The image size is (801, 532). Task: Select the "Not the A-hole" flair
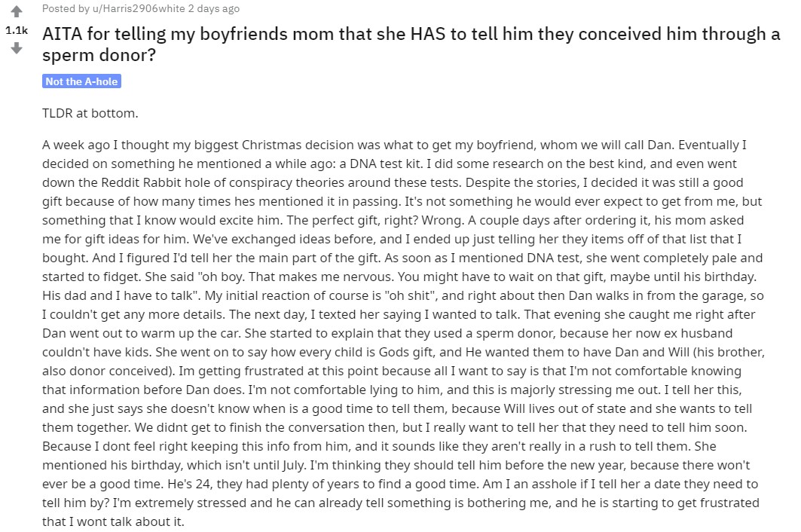click(x=82, y=81)
